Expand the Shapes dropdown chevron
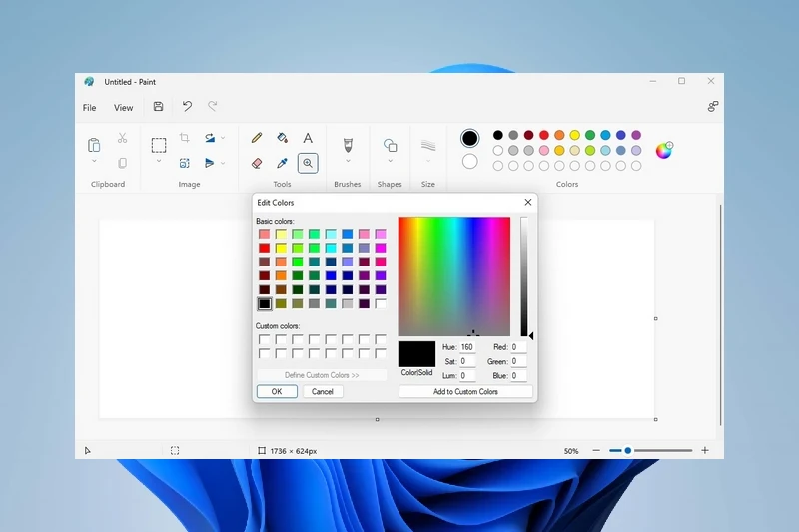This screenshot has width=799, height=532. (391, 162)
